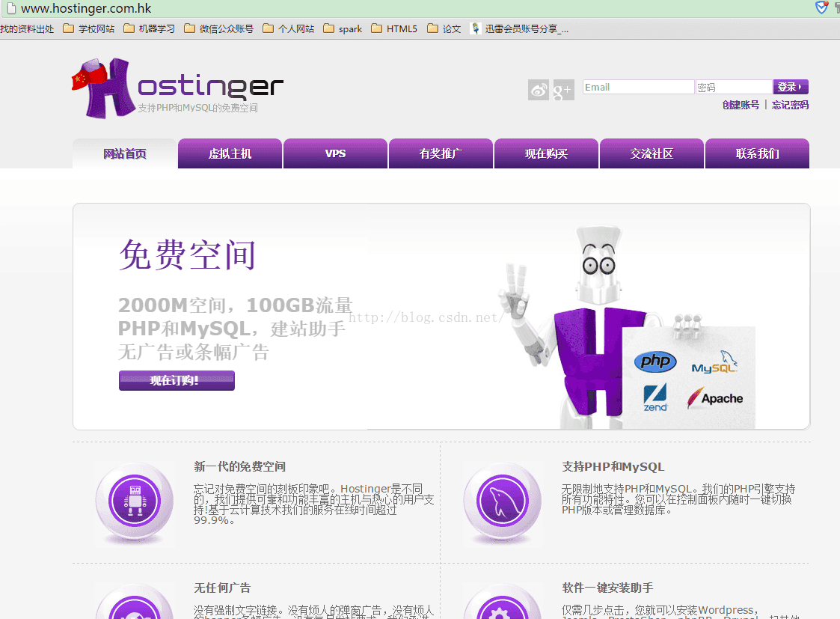Open the 微信公众账号 bookmark folder
This screenshot has height=619, width=840.
point(218,28)
